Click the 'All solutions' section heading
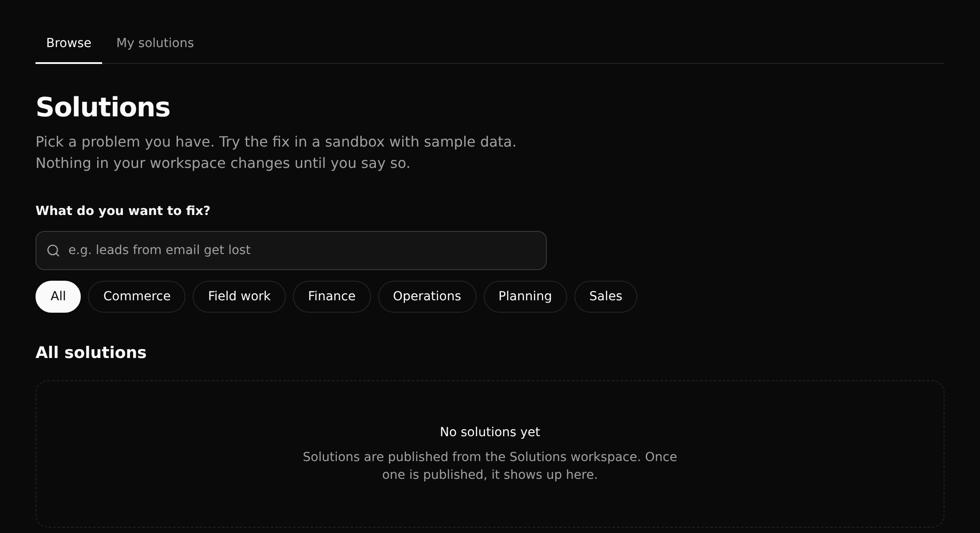Screen dimensions: 980x533 [91, 353]
